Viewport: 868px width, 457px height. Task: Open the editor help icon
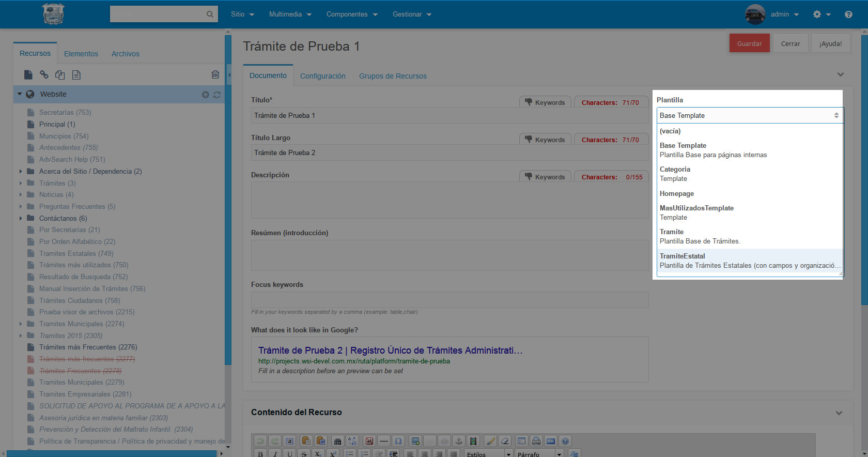[x=565, y=441]
